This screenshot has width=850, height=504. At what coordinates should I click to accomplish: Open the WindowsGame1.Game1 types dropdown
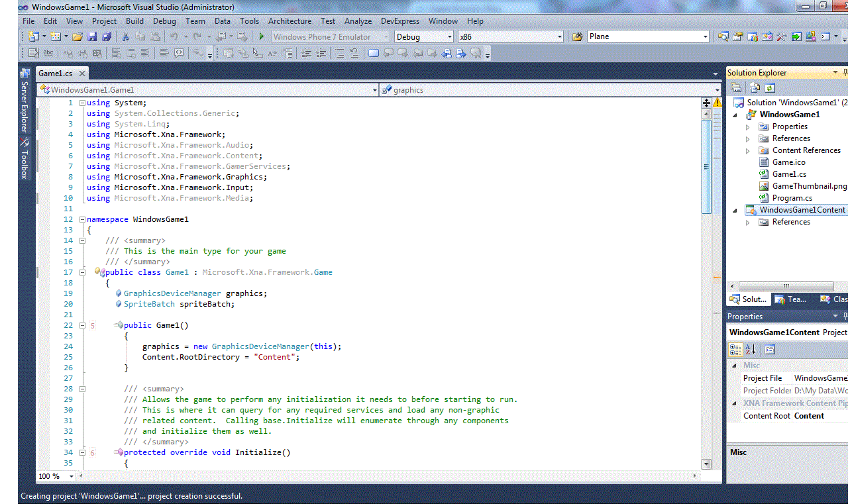[374, 89]
